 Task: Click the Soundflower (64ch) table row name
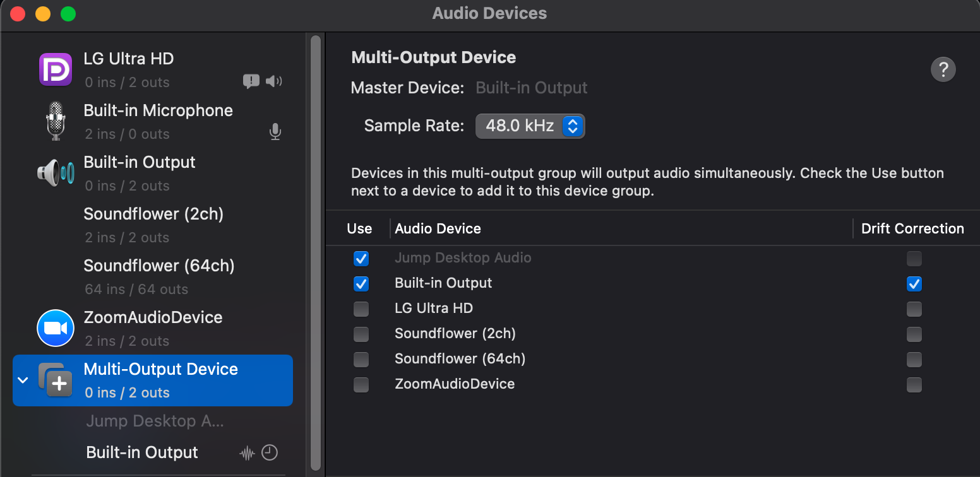click(460, 358)
